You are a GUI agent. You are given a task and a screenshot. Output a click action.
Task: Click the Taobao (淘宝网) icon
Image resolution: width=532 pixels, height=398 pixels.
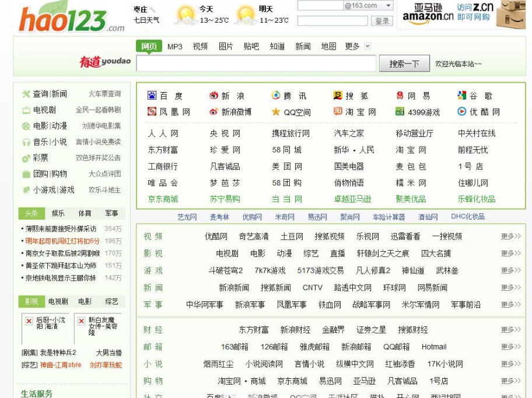(x=338, y=111)
